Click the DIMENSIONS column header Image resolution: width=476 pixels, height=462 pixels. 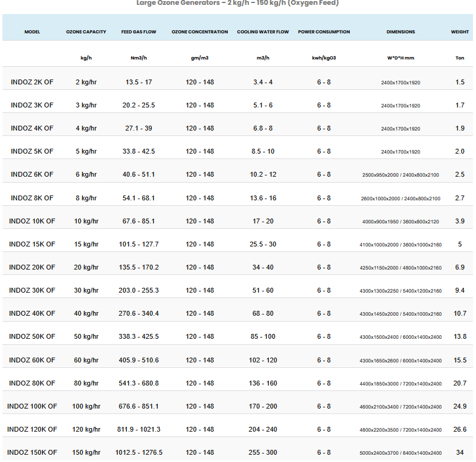(x=401, y=32)
